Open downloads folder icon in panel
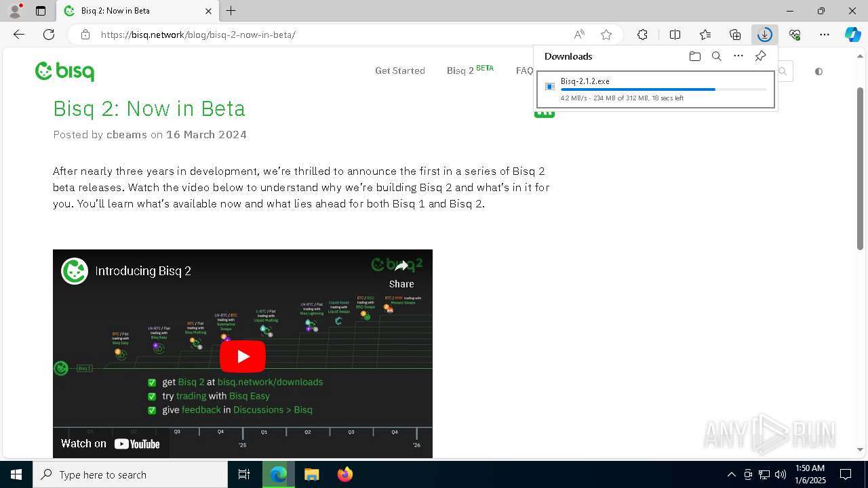This screenshot has width=868, height=488. pos(694,56)
